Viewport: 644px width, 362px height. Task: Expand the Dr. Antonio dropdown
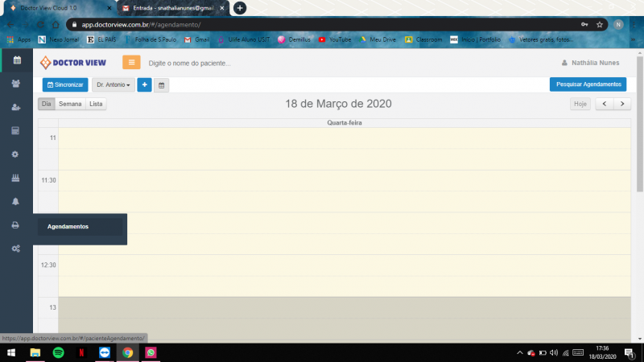coord(113,84)
